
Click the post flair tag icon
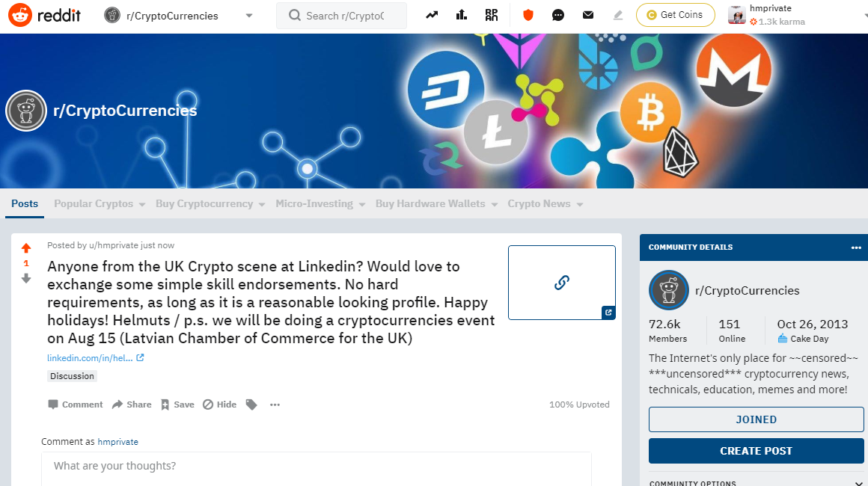coord(251,405)
